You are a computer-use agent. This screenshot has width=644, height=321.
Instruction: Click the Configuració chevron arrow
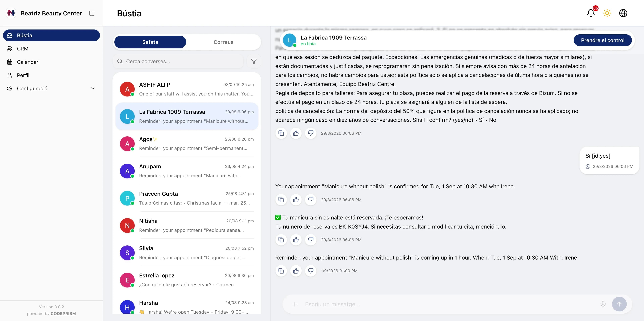(93, 88)
